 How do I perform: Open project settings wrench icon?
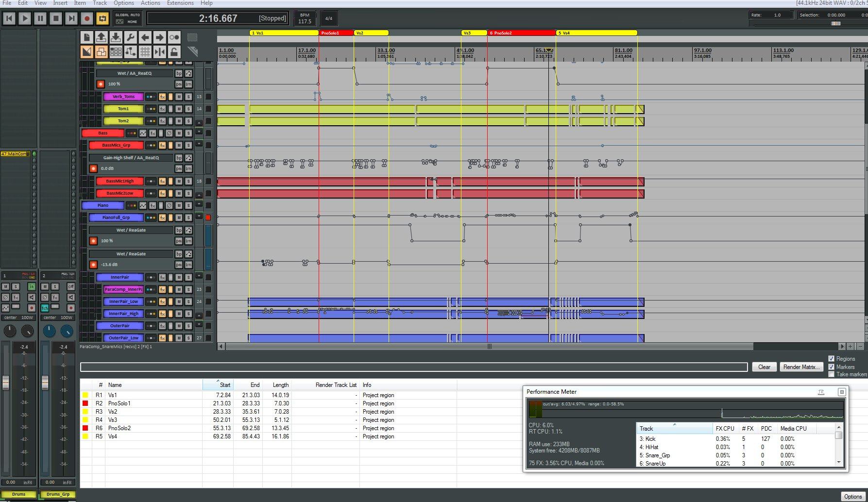(x=130, y=37)
